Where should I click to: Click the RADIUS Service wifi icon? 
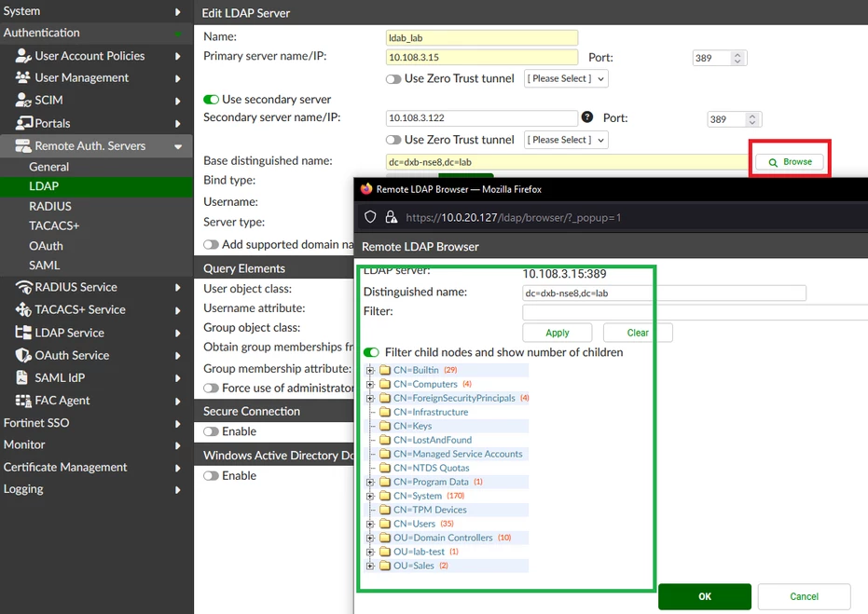[x=23, y=287]
